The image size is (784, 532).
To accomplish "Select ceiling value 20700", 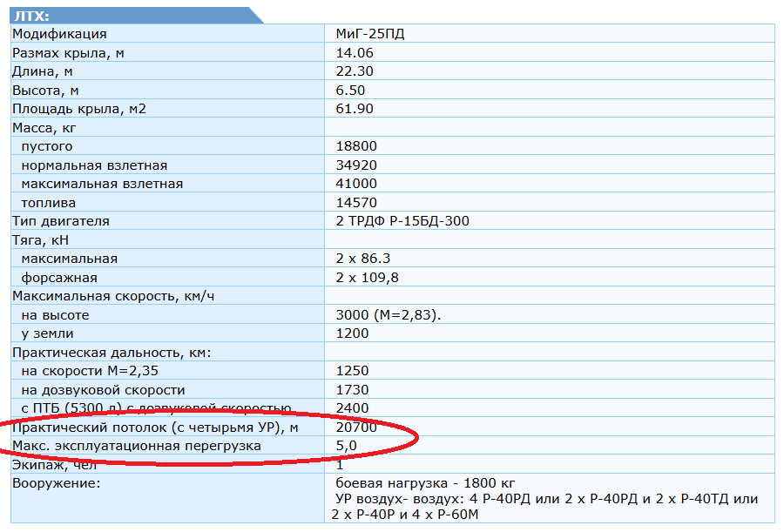I will (356, 428).
